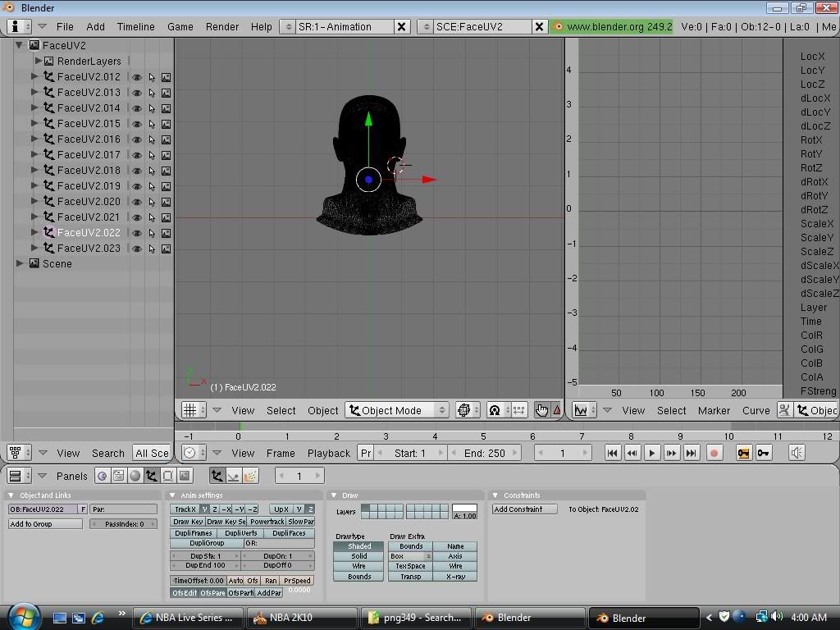Collapse the FaceUV2 scene tree
The width and height of the screenshot is (840, 630).
pyautogui.click(x=20, y=46)
